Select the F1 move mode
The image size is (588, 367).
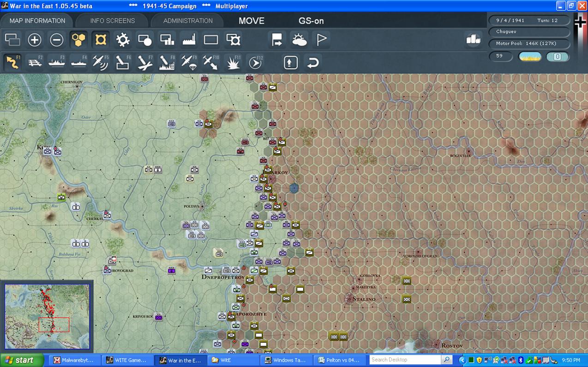click(12, 62)
